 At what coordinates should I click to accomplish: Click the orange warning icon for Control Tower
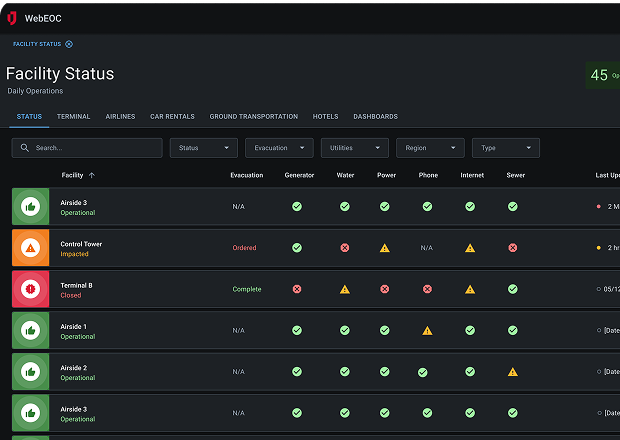[x=30, y=248]
